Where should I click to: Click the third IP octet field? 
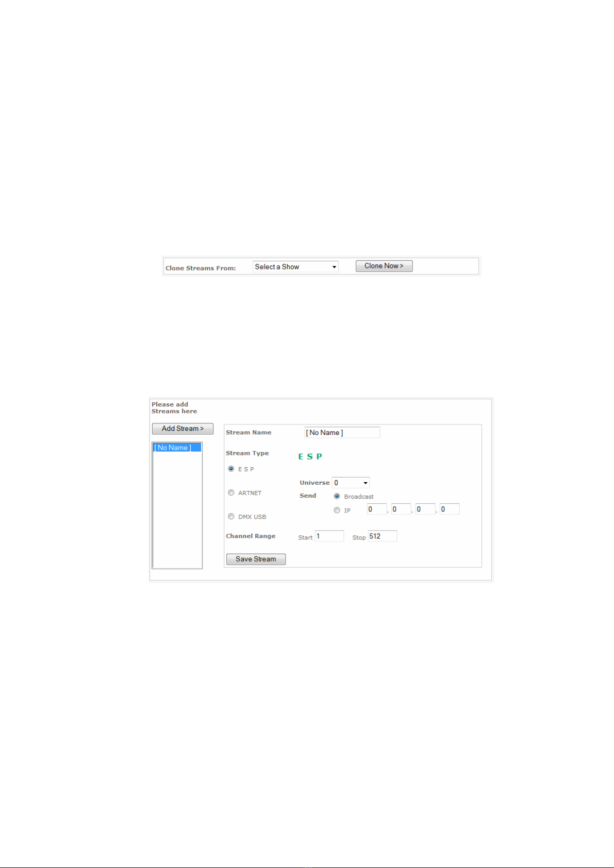(425, 509)
